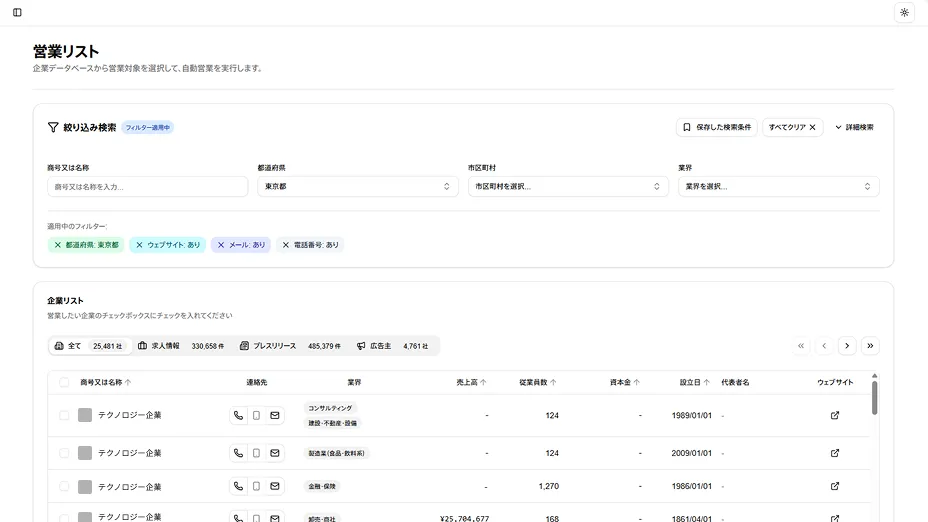Screen dimensions: 928x522
Task: Go to the previous page of results
Action: (x=824, y=346)
